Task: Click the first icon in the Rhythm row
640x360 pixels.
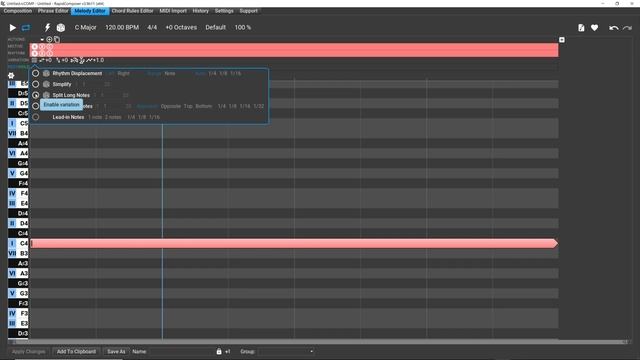Action: click(35, 53)
